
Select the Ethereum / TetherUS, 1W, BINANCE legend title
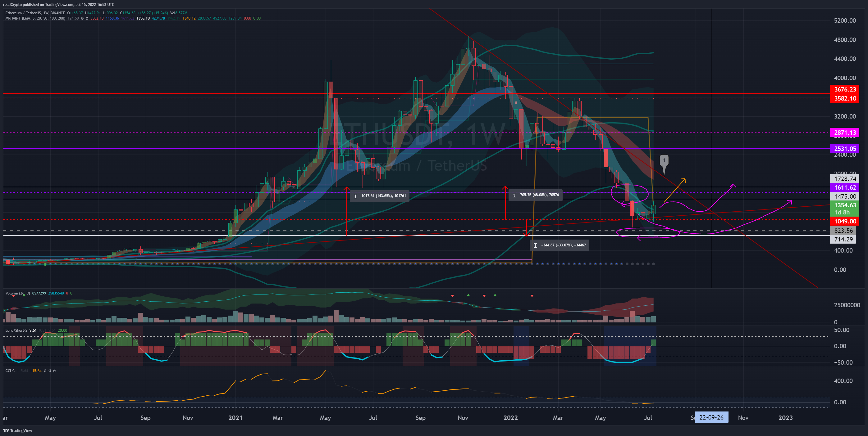(x=35, y=13)
